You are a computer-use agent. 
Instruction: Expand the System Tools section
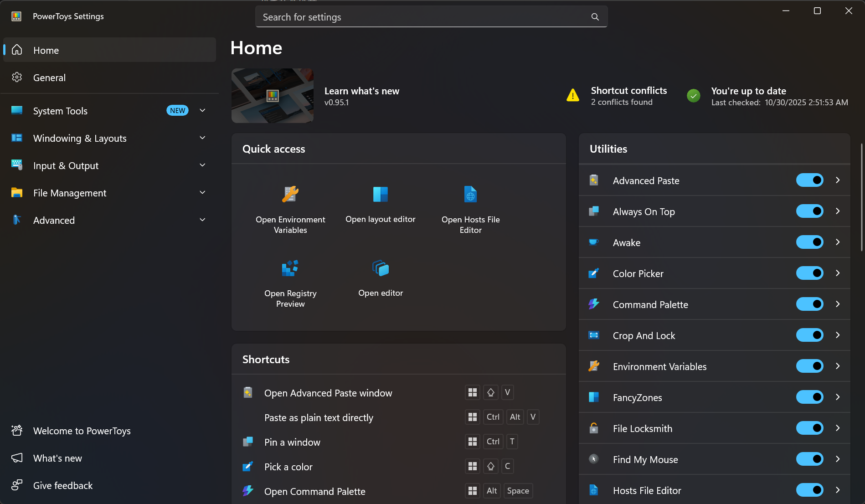tap(202, 111)
